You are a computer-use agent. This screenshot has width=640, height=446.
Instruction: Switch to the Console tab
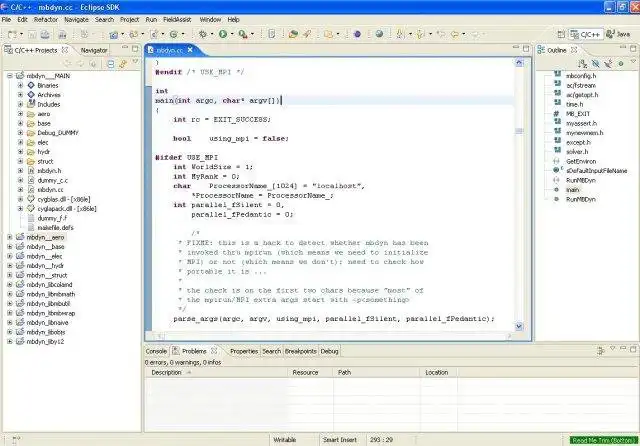pos(156,351)
